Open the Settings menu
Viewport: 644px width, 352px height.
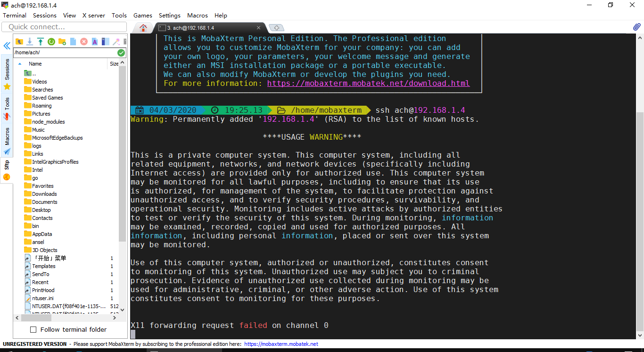[170, 15]
